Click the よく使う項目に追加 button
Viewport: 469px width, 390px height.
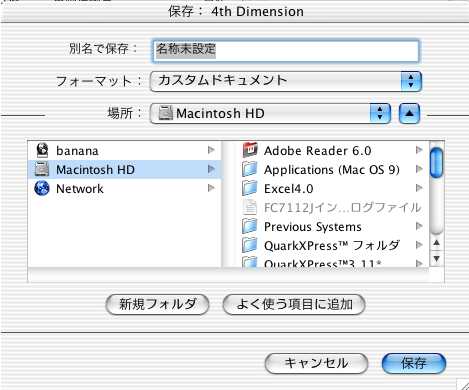tap(294, 304)
